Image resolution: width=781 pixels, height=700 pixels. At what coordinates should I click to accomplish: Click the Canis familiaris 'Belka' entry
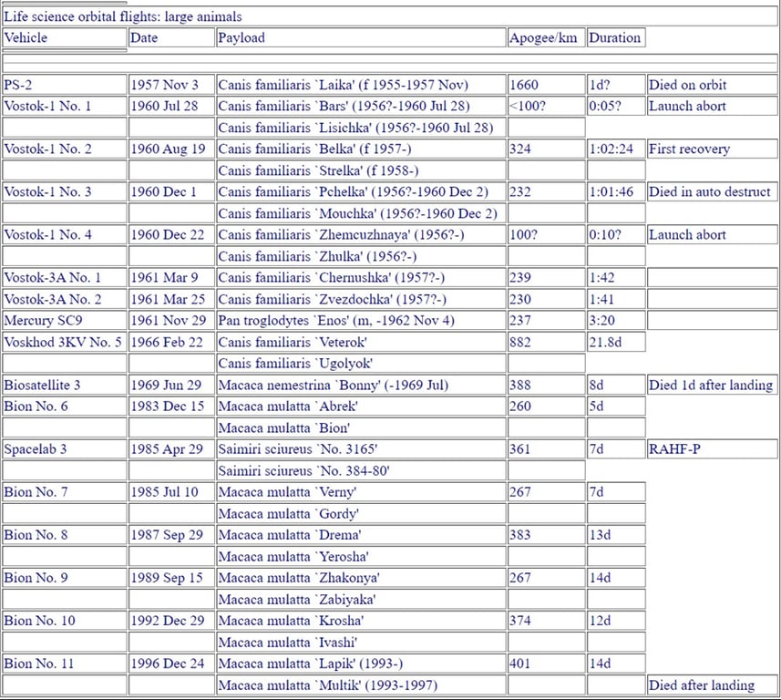coord(361,149)
